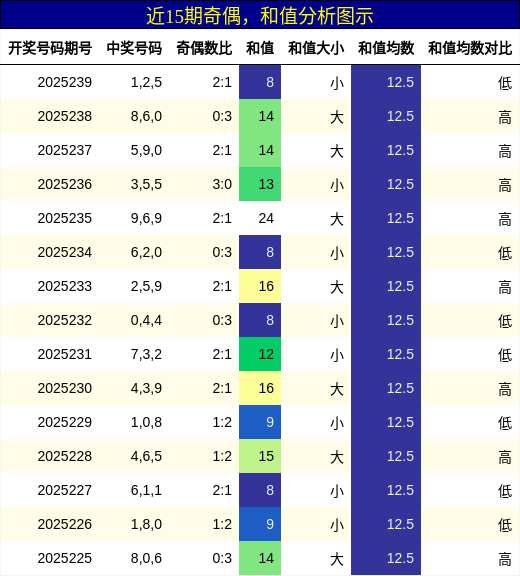Image resolution: width=520 pixels, height=576 pixels.
Task: Click winning numbers 0,4,4
Action: (x=146, y=320)
